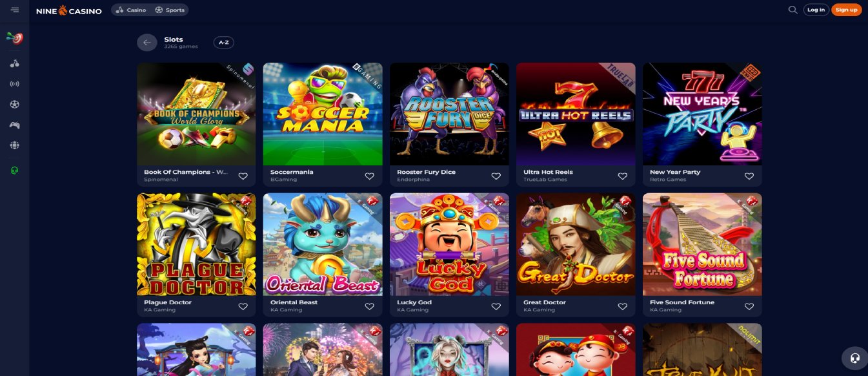Image resolution: width=868 pixels, height=376 pixels.
Task: Click the orange Sign up button
Action: [x=846, y=10]
